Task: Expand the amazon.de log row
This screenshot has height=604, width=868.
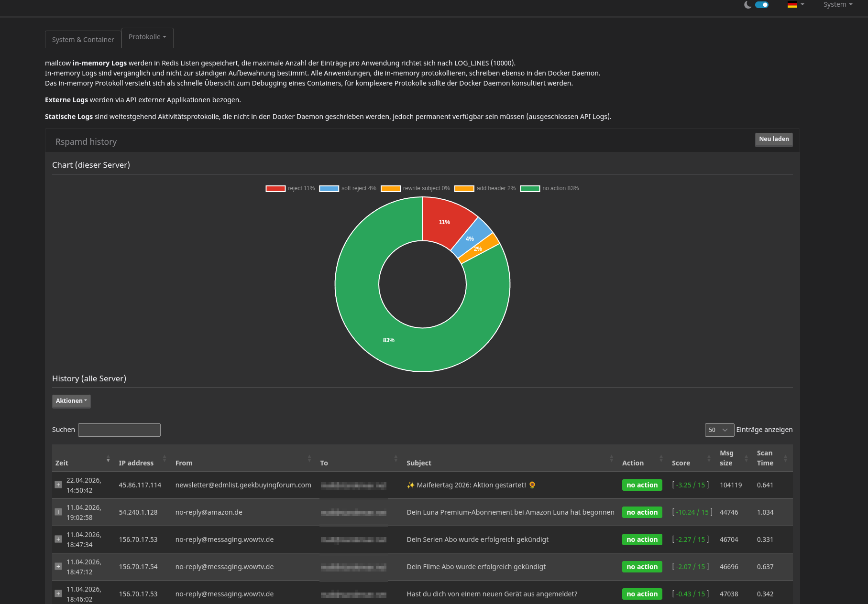Action: pyautogui.click(x=58, y=512)
